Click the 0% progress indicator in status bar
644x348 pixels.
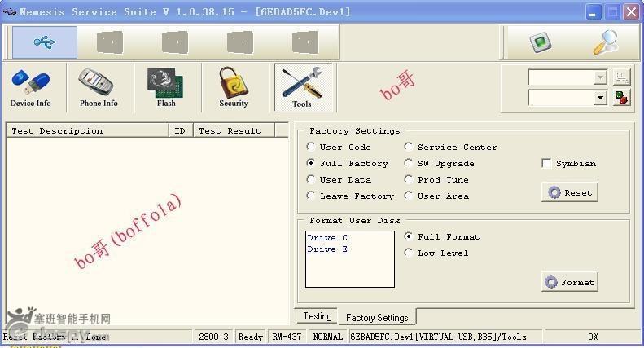click(593, 337)
